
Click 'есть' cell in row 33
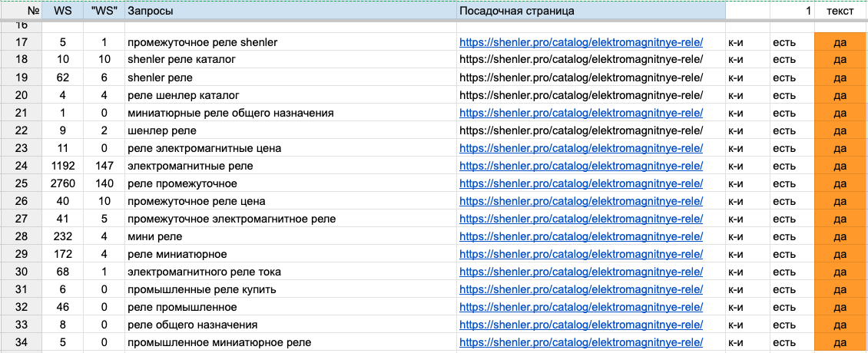pyautogui.click(x=792, y=325)
